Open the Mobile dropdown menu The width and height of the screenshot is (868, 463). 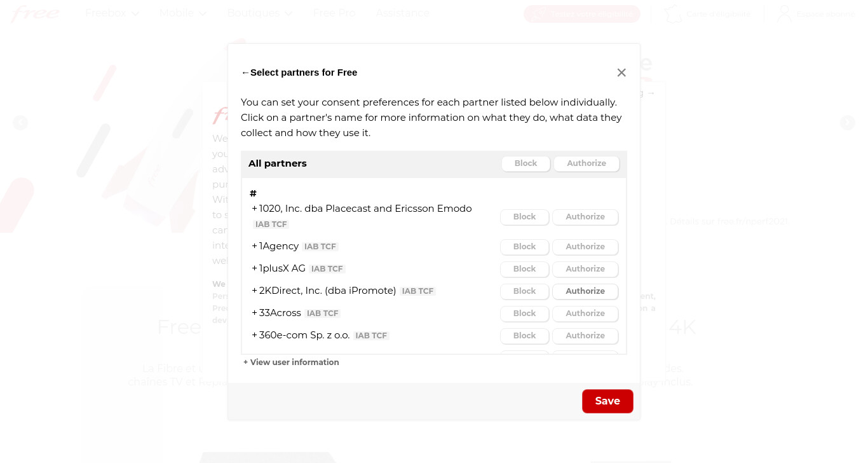183,13
